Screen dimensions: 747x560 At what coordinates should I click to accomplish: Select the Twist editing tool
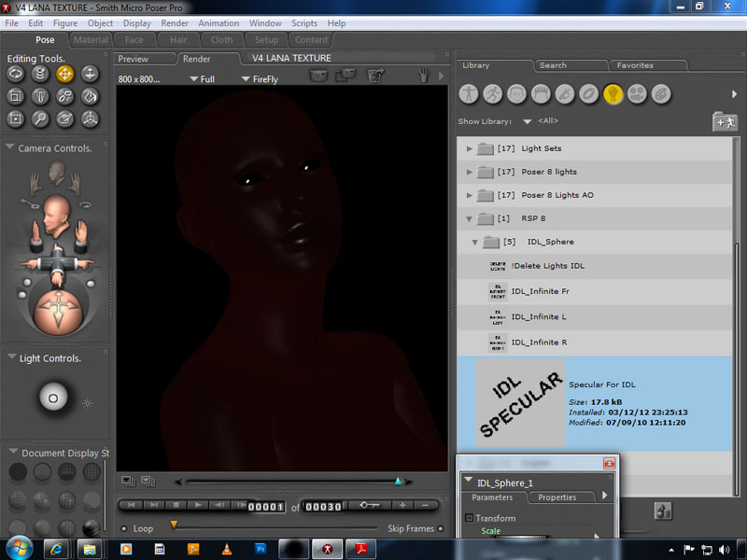point(40,74)
